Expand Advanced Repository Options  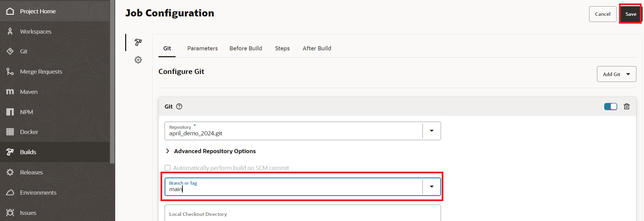(x=215, y=151)
